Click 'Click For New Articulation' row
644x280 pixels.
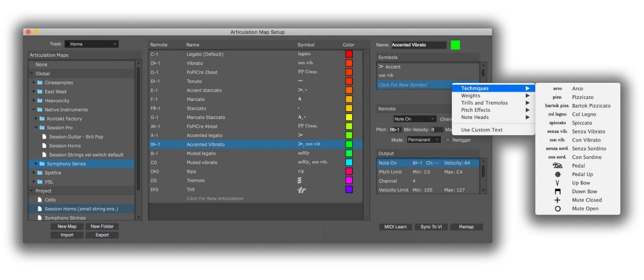tap(255, 198)
